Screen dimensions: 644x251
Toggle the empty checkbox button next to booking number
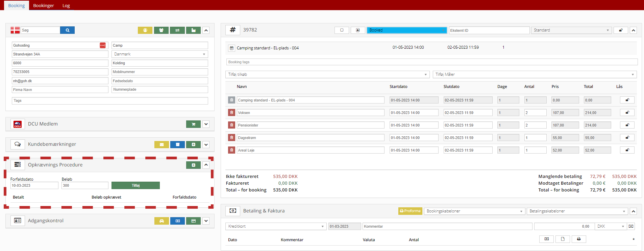tap(342, 30)
